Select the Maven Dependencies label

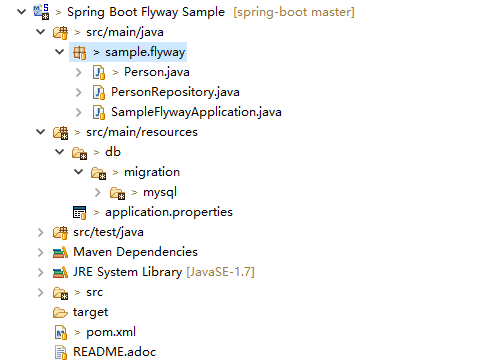[135, 252]
